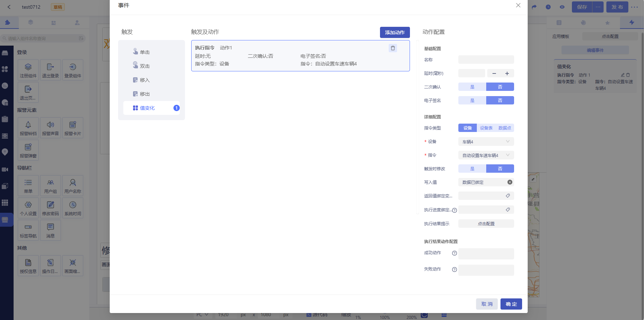Click the 用户组 component

point(51,186)
